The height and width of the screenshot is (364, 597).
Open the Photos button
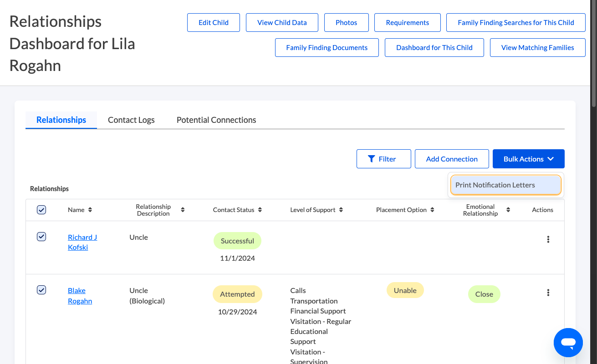(x=347, y=22)
